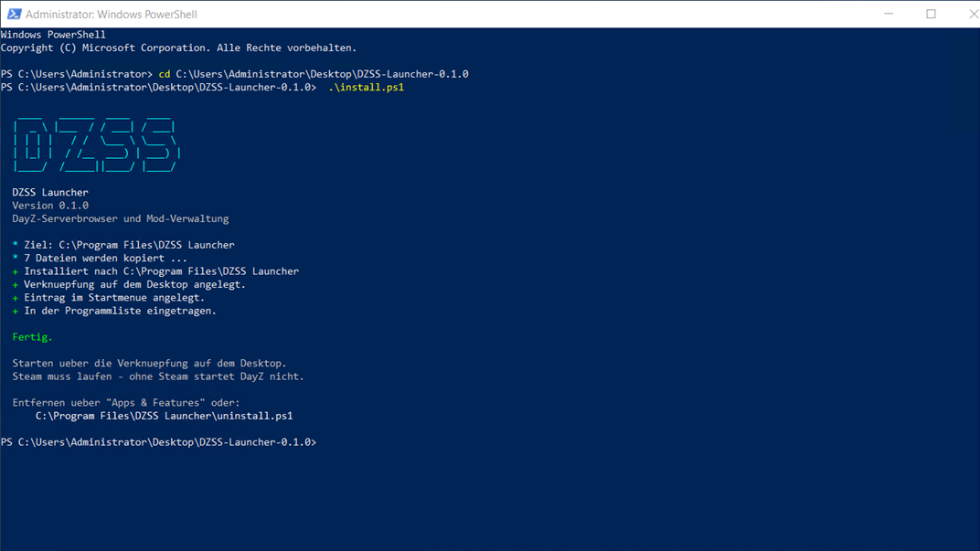This screenshot has height=551, width=980.
Task: Close the Administrator PowerShell window
Action: coord(973,14)
